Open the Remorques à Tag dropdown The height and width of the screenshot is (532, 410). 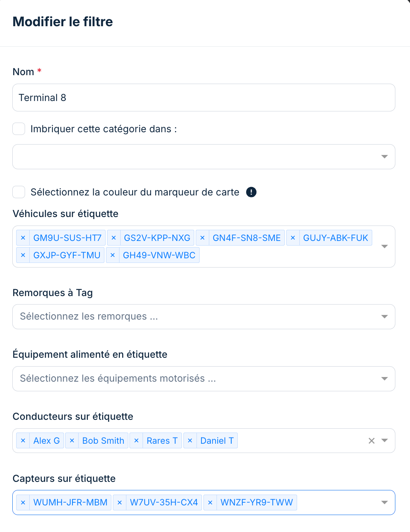point(384,317)
